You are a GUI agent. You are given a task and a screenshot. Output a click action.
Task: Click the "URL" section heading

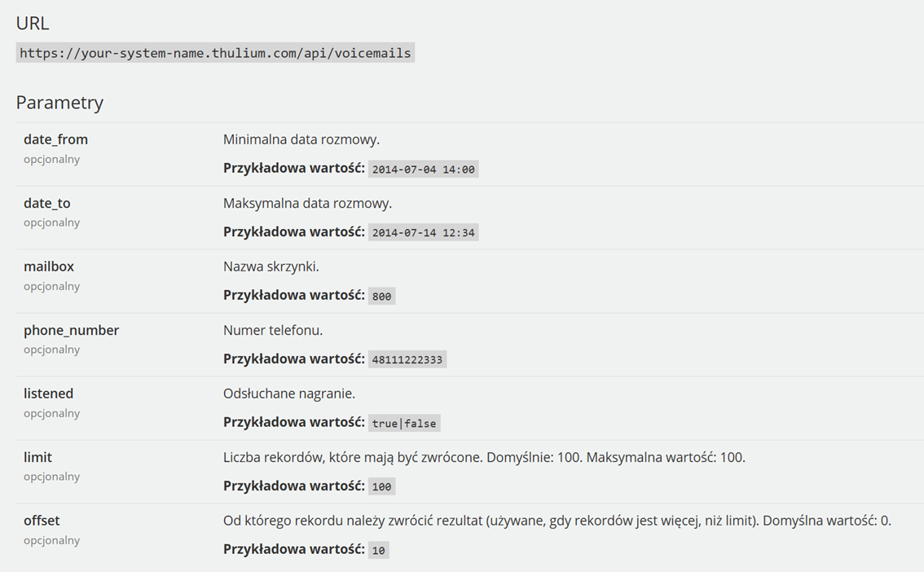33,23
